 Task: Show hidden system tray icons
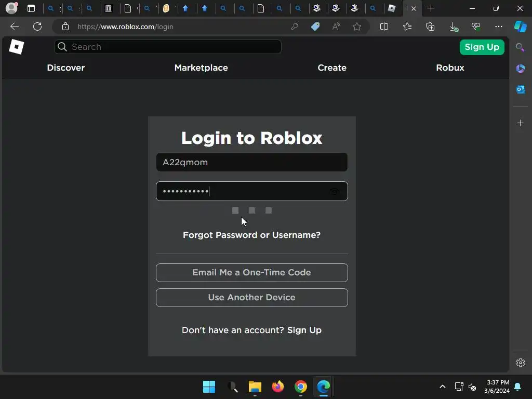point(443,387)
